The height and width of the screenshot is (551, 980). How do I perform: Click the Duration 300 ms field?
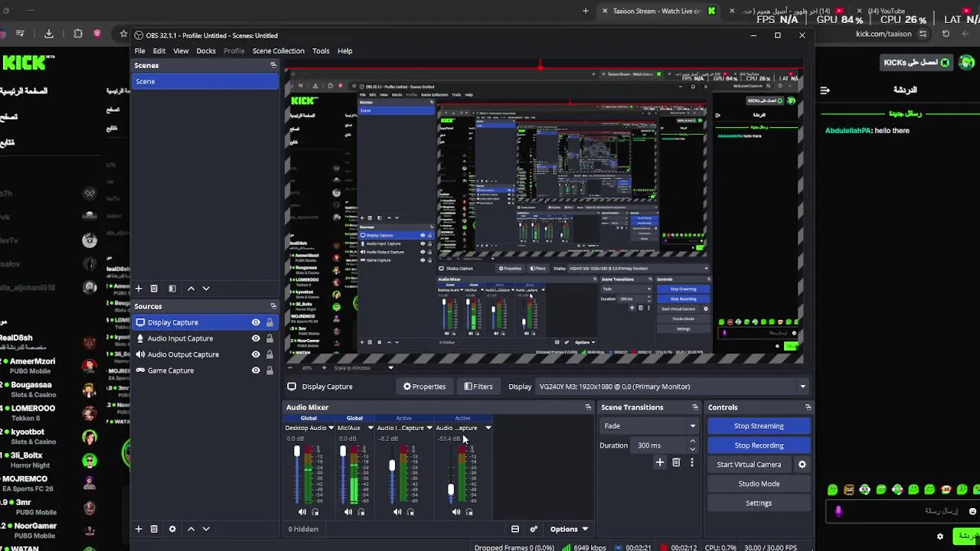coord(659,445)
